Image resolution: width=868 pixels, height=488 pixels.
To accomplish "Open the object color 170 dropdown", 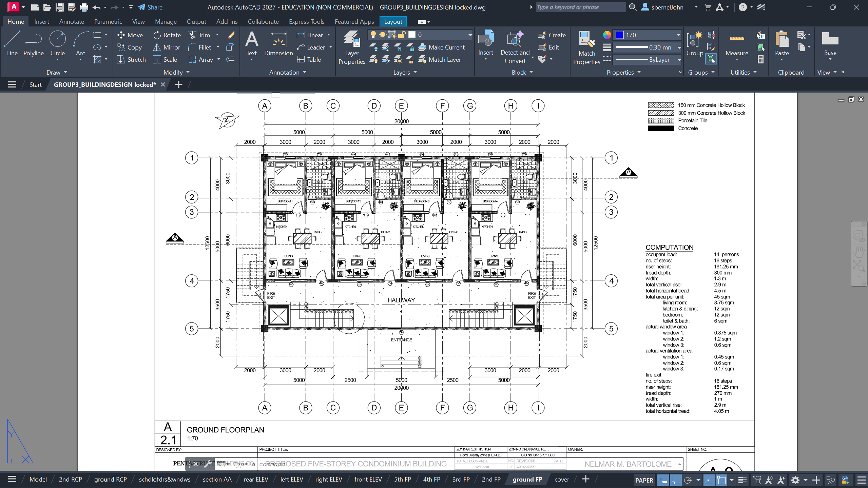I will click(x=678, y=35).
